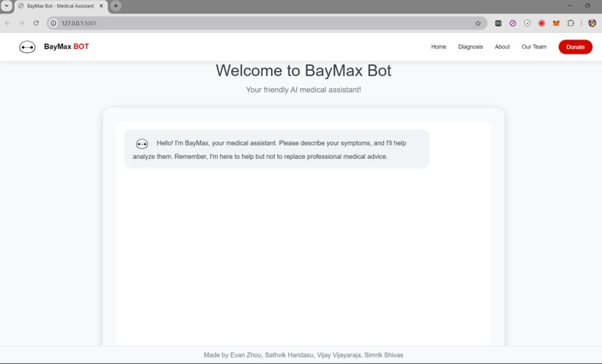Click the MetaMask fox extension icon
Screen dimensions: 602x364
click(556, 23)
